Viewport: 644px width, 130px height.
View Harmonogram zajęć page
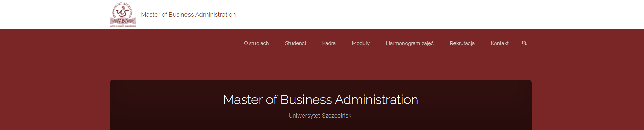click(x=410, y=43)
